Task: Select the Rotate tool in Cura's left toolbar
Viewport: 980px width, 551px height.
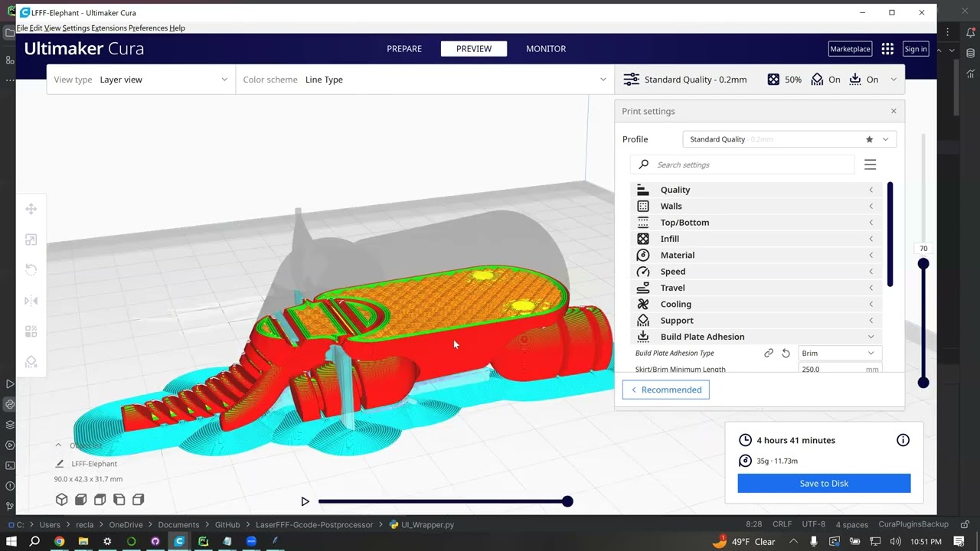Action: coord(31,270)
